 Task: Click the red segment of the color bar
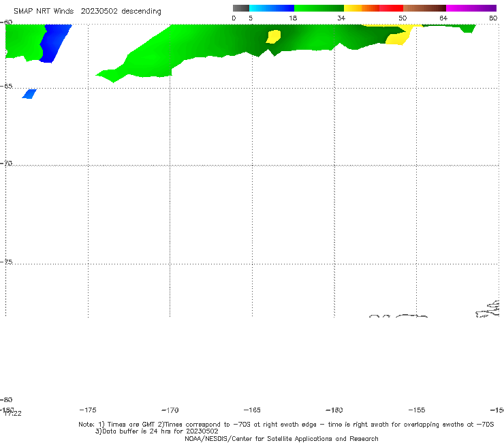(x=391, y=8)
